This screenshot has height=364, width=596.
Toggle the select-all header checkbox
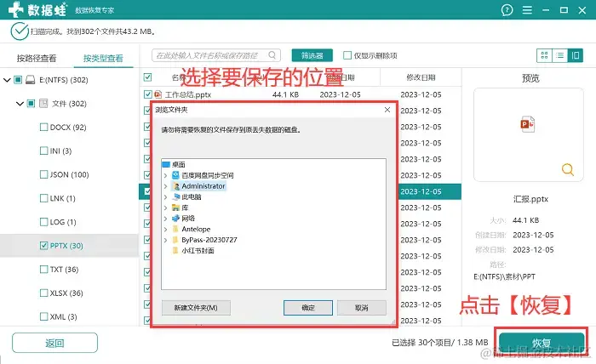[x=147, y=77]
